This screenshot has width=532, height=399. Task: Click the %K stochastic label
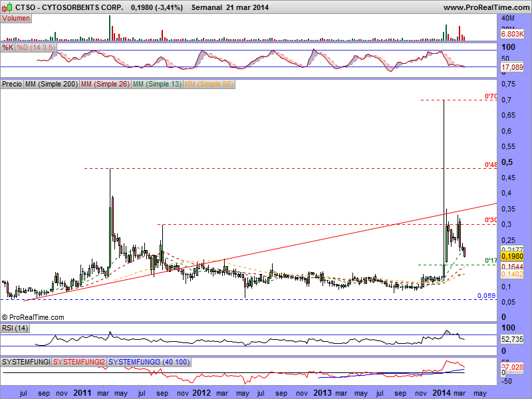point(8,47)
